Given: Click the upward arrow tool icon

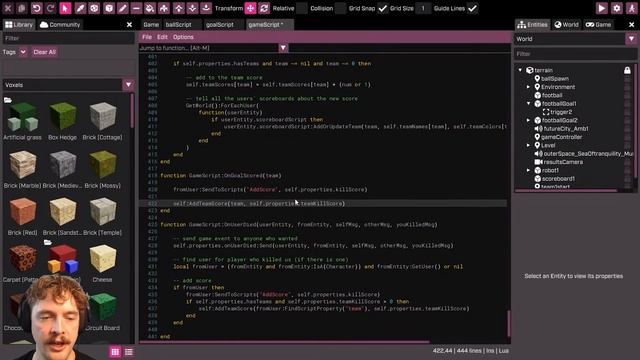Looking at the screenshot, I should click(179, 8).
